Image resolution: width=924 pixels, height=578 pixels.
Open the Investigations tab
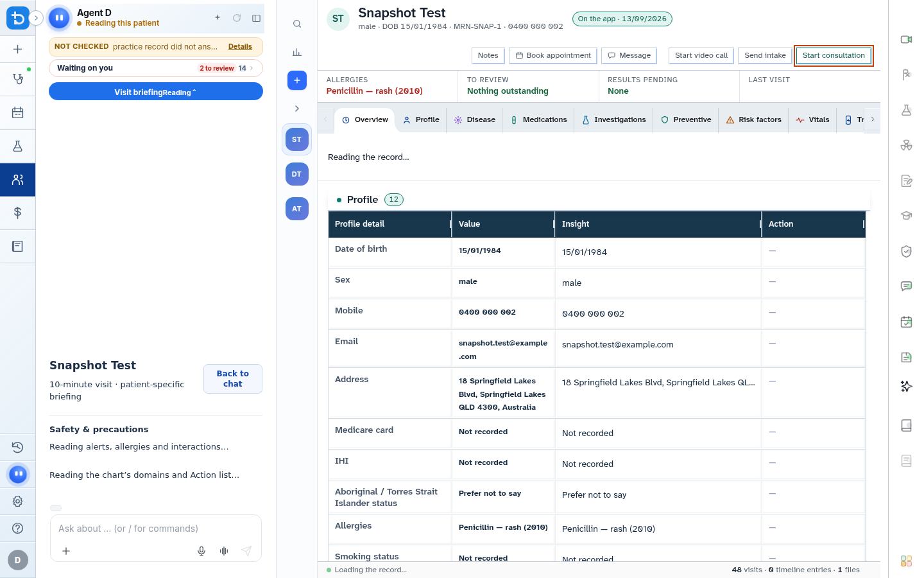pos(614,120)
